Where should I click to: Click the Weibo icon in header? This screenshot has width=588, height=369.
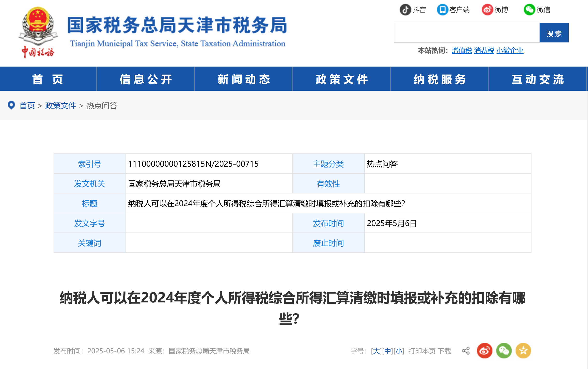[487, 10]
